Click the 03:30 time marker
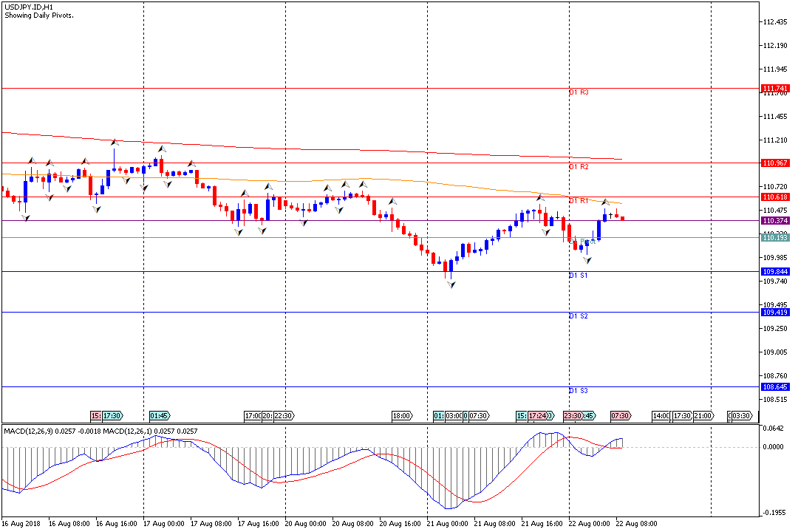This screenshot has height=532, width=798. tap(742, 416)
